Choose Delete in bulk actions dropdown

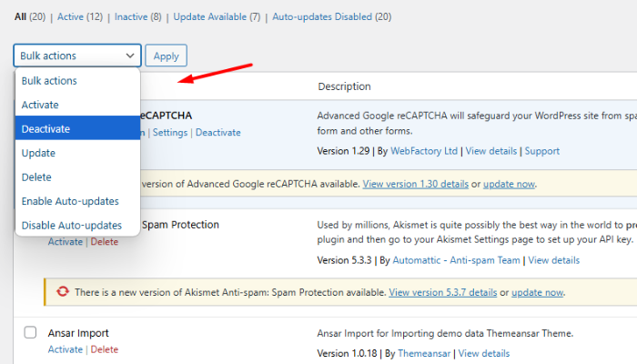(36, 177)
